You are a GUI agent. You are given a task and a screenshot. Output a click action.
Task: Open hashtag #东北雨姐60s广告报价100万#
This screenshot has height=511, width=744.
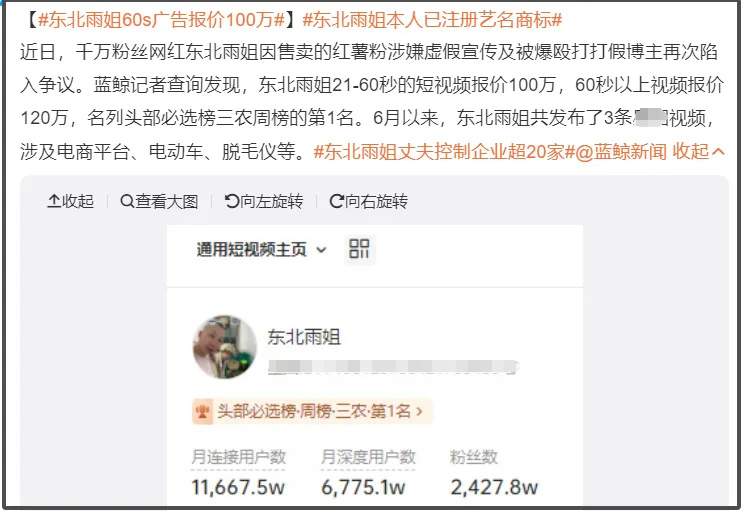pos(161,20)
